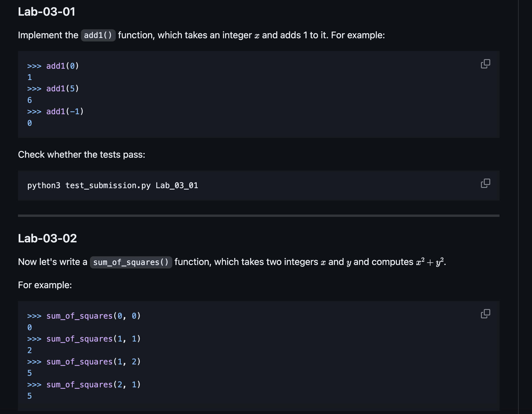Copy the add1 examples code block
The image size is (532, 414).
[x=485, y=64]
